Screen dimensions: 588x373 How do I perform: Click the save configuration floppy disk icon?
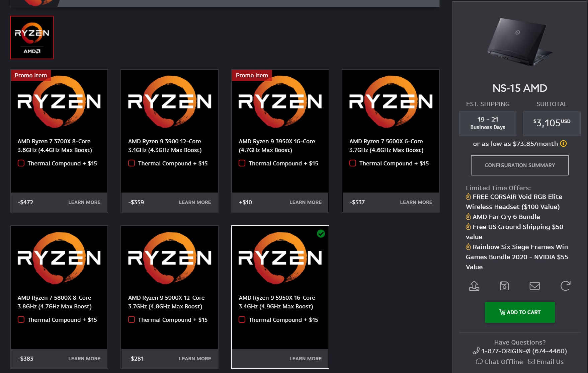(504, 286)
